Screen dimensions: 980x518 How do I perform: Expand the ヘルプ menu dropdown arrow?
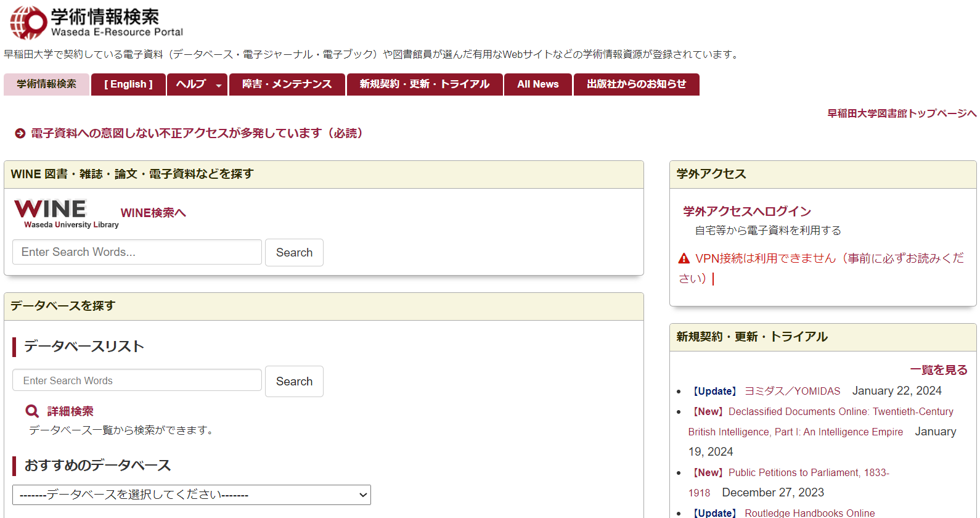point(219,86)
